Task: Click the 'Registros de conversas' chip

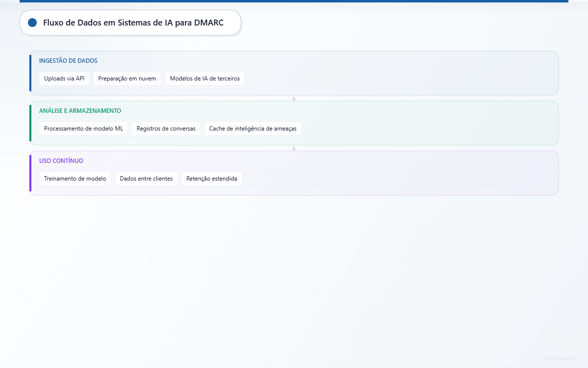Action: (166, 129)
